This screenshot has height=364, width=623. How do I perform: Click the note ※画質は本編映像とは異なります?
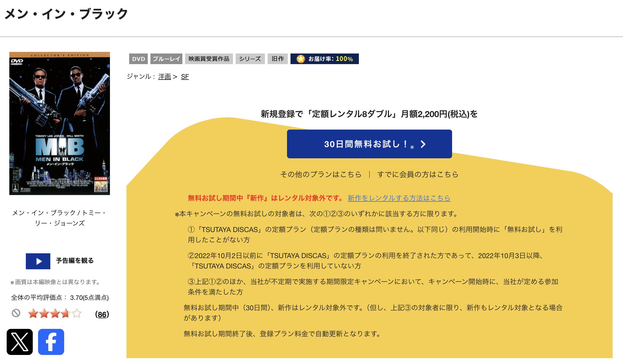pos(55,282)
